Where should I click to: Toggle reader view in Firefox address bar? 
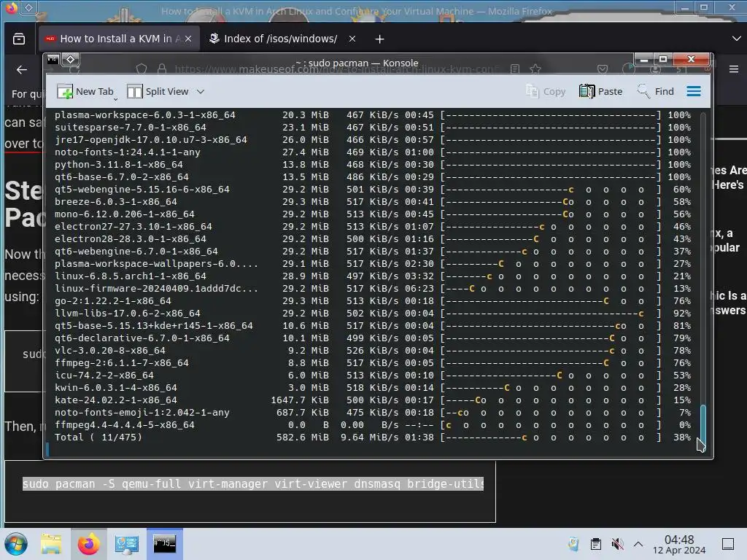(x=515, y=69)
